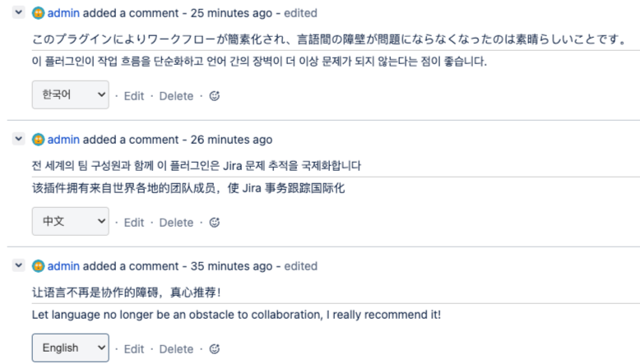Click admin avatar on the 25 minutes ago comment
Screen dimensions: 640x364
click(x=38, y=14)
